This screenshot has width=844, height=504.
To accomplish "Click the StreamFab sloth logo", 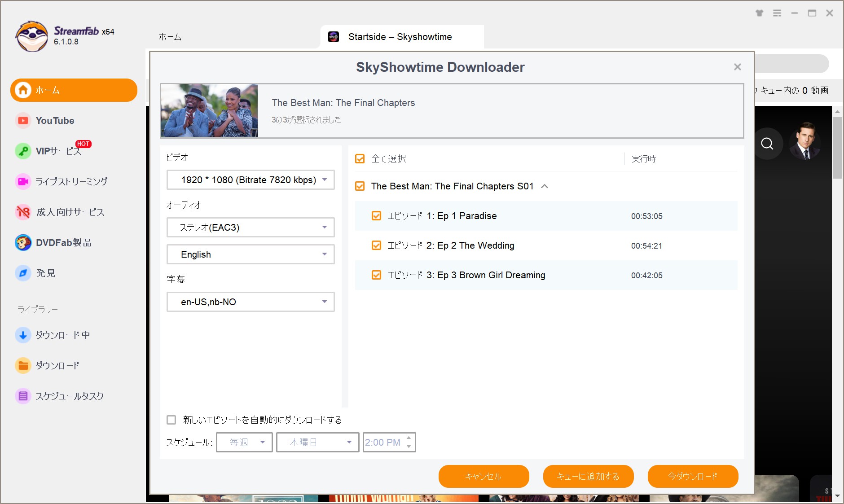I will (31, 36).
